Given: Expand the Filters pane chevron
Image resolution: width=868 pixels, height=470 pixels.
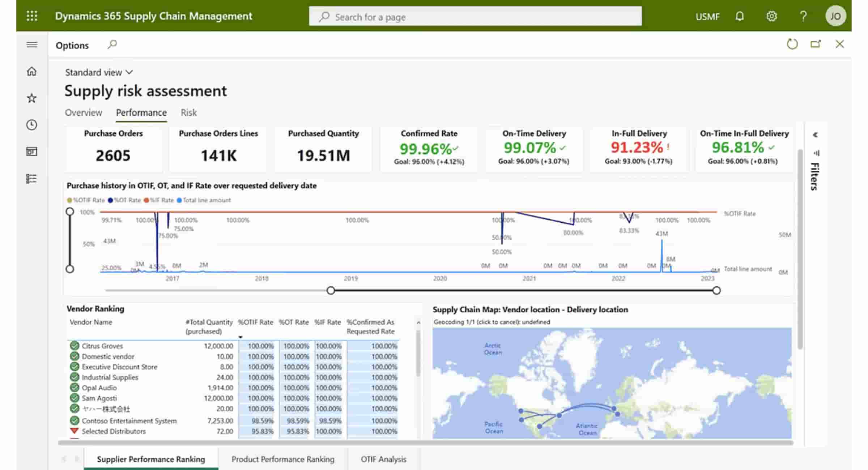Looking at the screenshot, I should [x=816, y=135].
